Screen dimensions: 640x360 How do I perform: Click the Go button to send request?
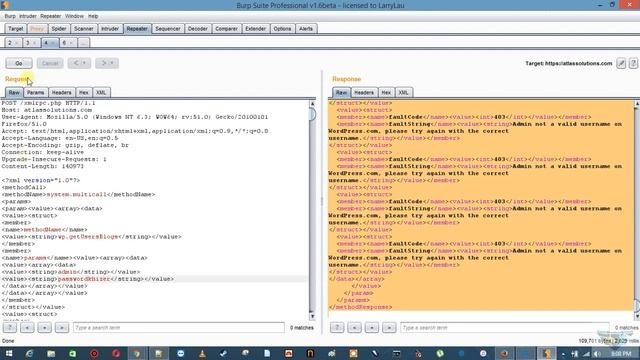19,63
